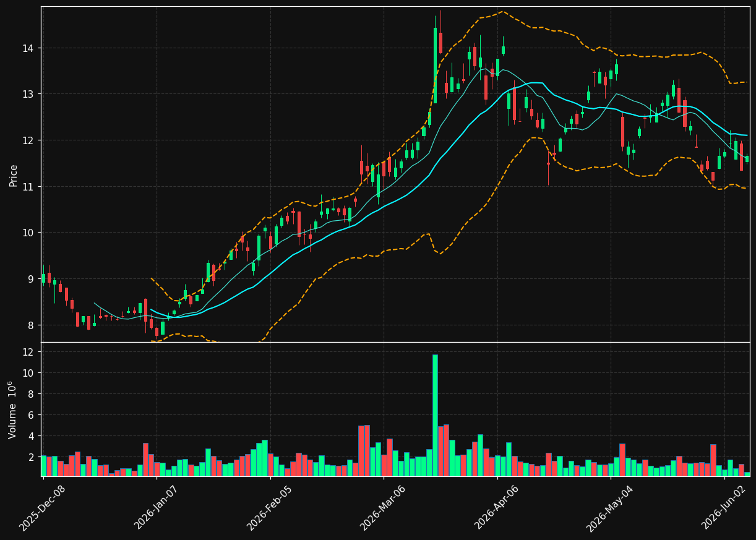This screenshot has height=540, width=756.
Task: Click the Volume 10^6 axis title
Action: (x=12, y=409)
